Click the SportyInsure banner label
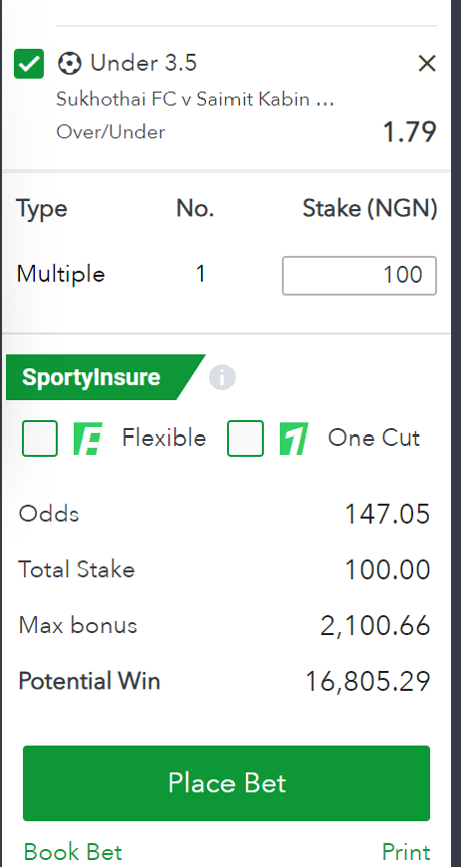This screenshot has height=868, width=462. pos(92,377)
